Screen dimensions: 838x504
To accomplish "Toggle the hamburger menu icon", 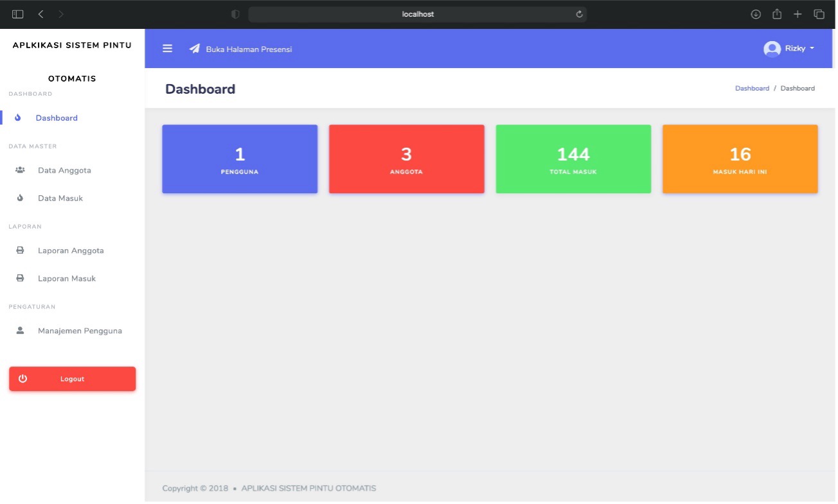I will pyautogui.click(x=167, y=49).
